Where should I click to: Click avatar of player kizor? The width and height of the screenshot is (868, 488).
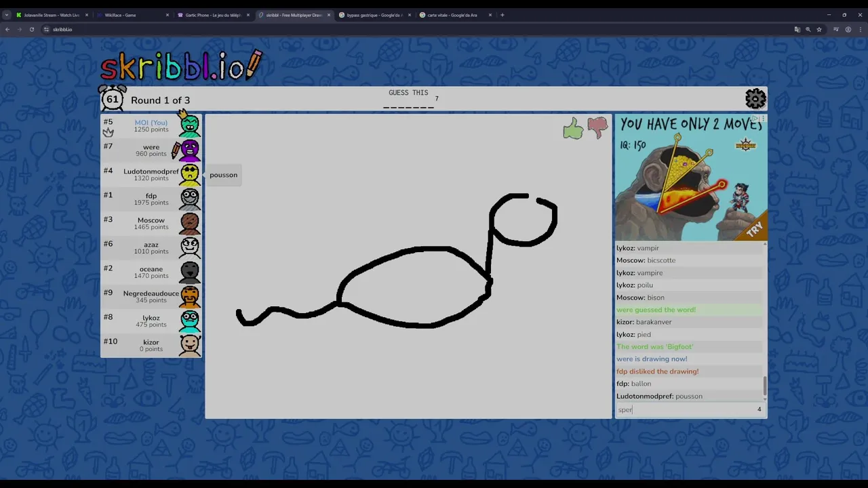(x=190, y=344)
